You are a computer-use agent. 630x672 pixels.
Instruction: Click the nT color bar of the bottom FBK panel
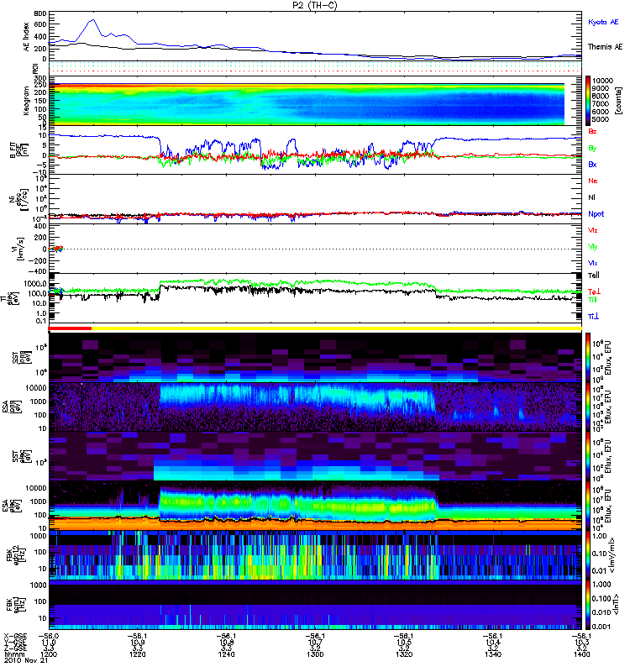(588, 605)
